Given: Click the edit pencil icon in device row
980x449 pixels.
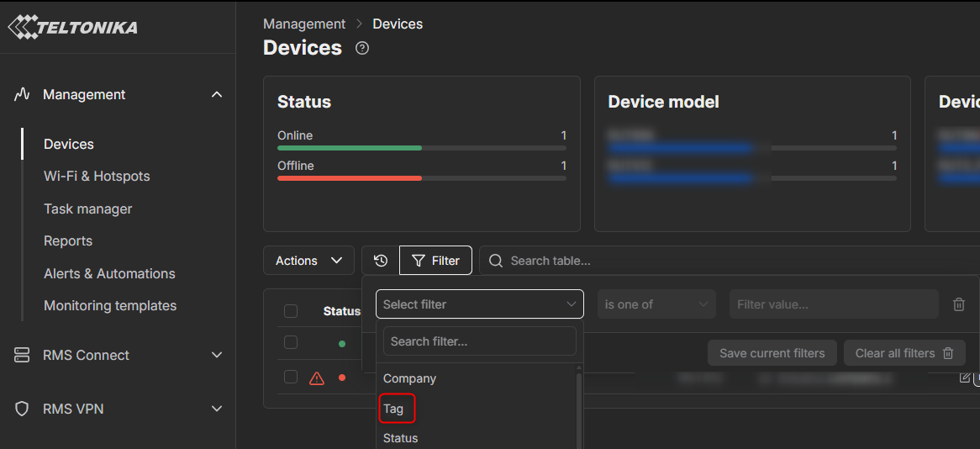Looking at the screenshot, I should (x=964, y=378).
